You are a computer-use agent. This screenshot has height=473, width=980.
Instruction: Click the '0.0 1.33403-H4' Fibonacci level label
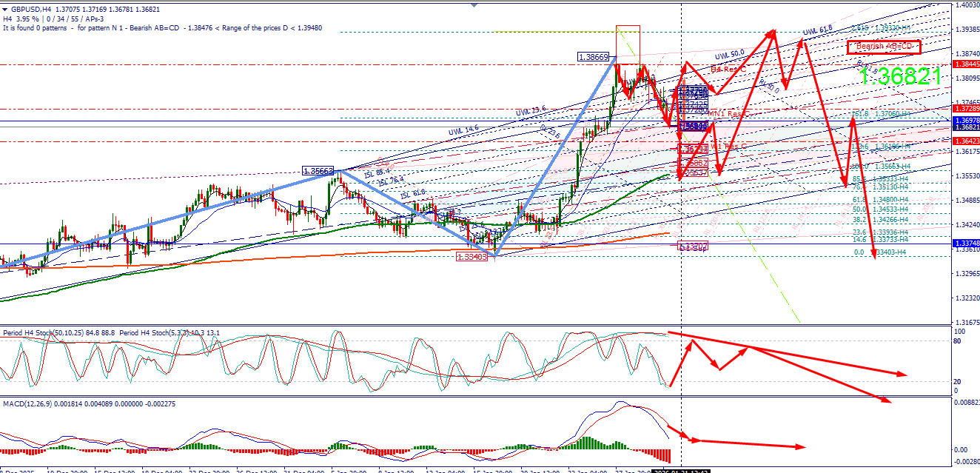[880, 252]
